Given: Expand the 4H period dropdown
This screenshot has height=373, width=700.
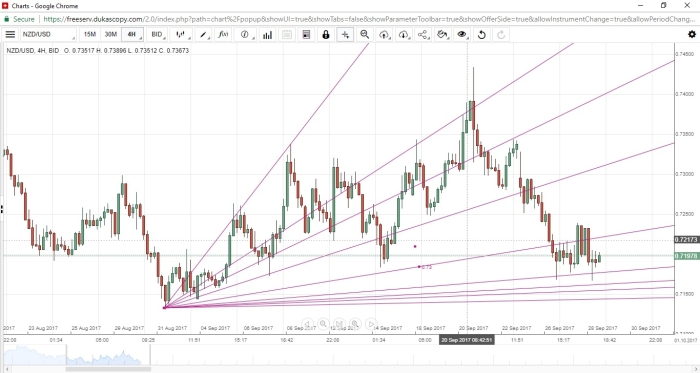Looking at the screenshot, I should tap(133, 35).
